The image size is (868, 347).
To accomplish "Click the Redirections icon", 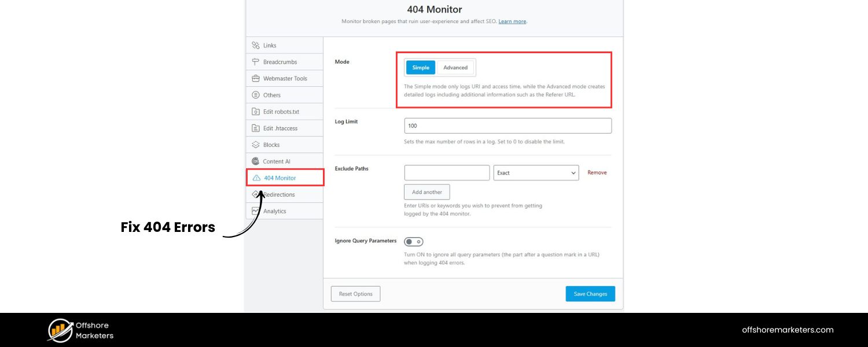I will pyautogui.click(x=255, y=194).
